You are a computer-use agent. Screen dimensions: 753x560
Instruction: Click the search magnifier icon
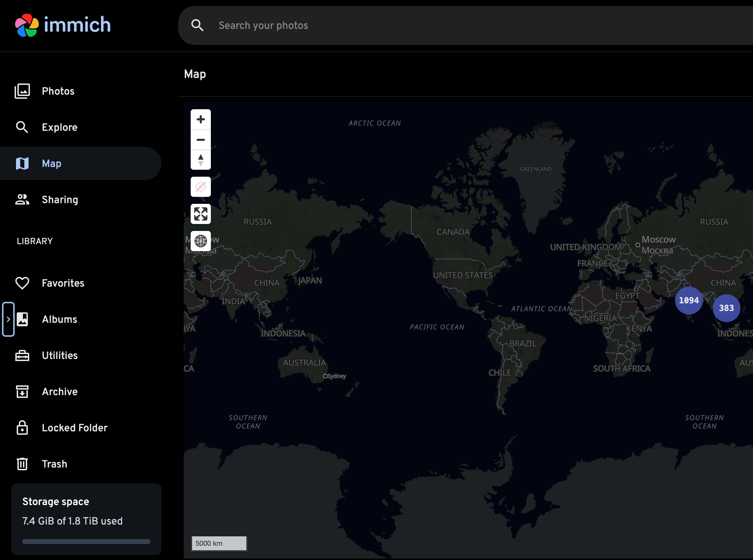(x=197, y=25)
